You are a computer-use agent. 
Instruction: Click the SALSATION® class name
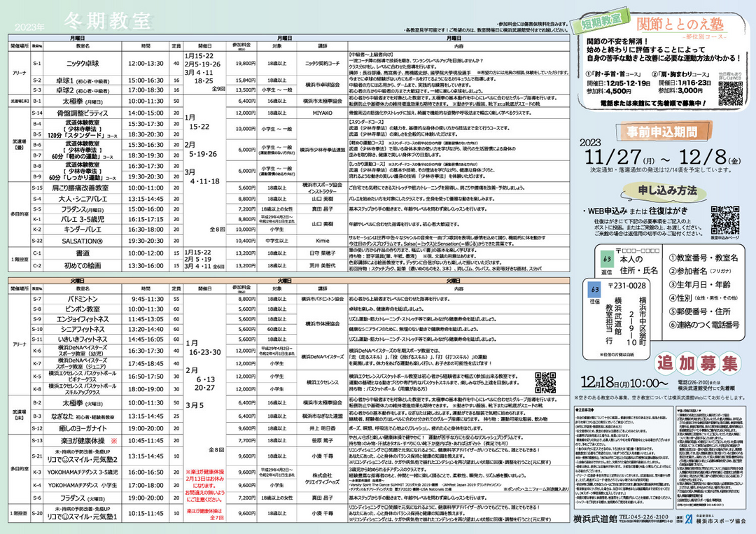coord(83,241)
